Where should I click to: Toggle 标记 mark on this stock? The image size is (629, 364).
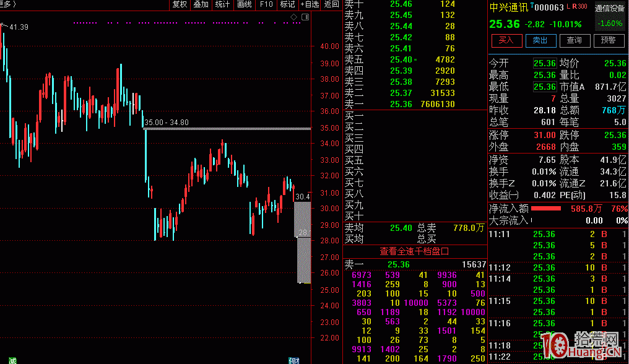pos(287,4)
